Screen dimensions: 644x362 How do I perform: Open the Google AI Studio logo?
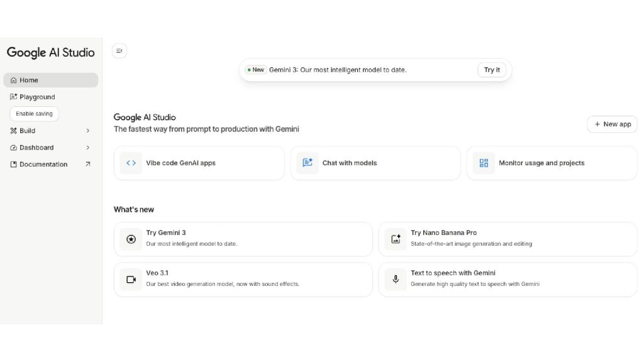tap(50, 53)
